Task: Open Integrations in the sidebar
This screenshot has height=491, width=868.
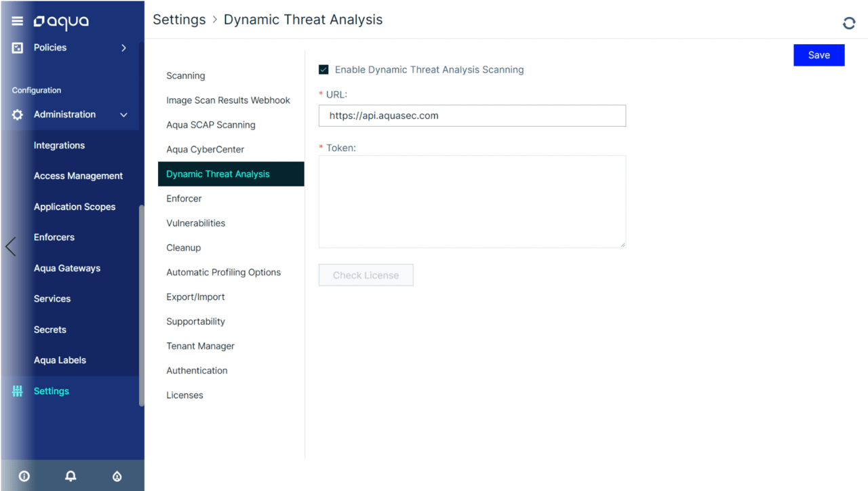Action: pos(59,145)
